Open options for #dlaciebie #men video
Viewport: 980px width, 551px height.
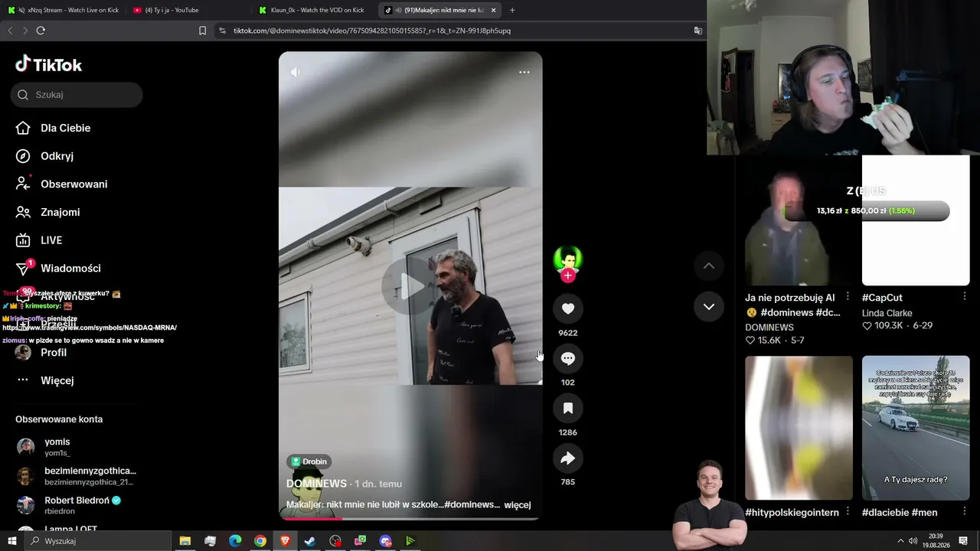click(x=965, y=512)
